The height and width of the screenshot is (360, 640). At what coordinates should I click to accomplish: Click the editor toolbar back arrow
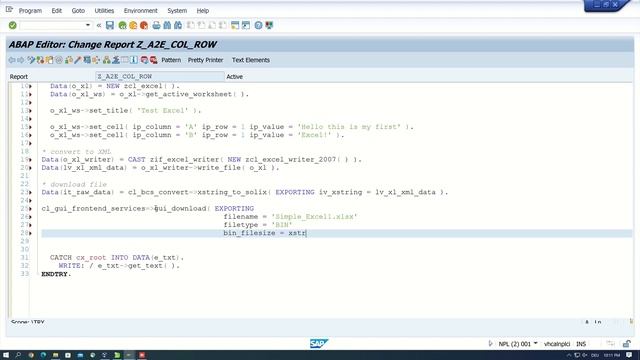[x=11, y=60]
